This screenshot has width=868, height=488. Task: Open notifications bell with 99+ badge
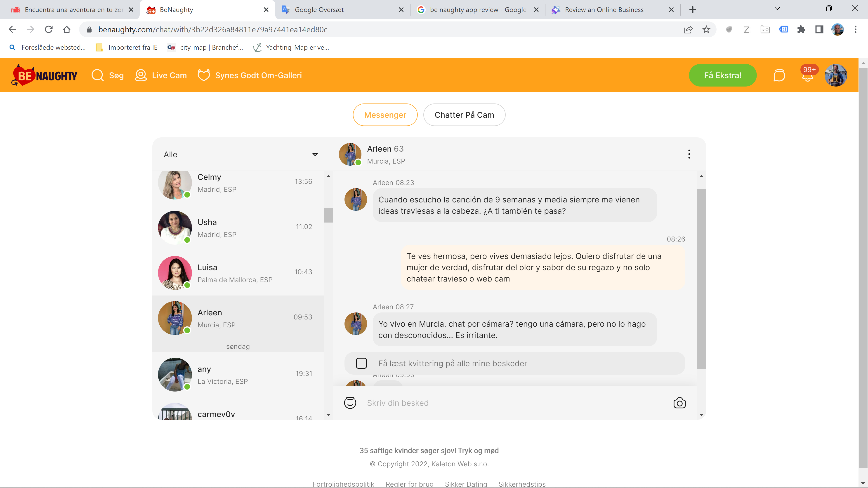[808, 74]
